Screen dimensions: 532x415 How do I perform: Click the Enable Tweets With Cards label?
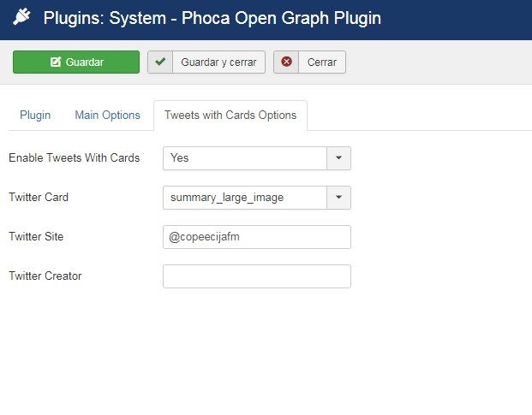[x=75, y=157]
